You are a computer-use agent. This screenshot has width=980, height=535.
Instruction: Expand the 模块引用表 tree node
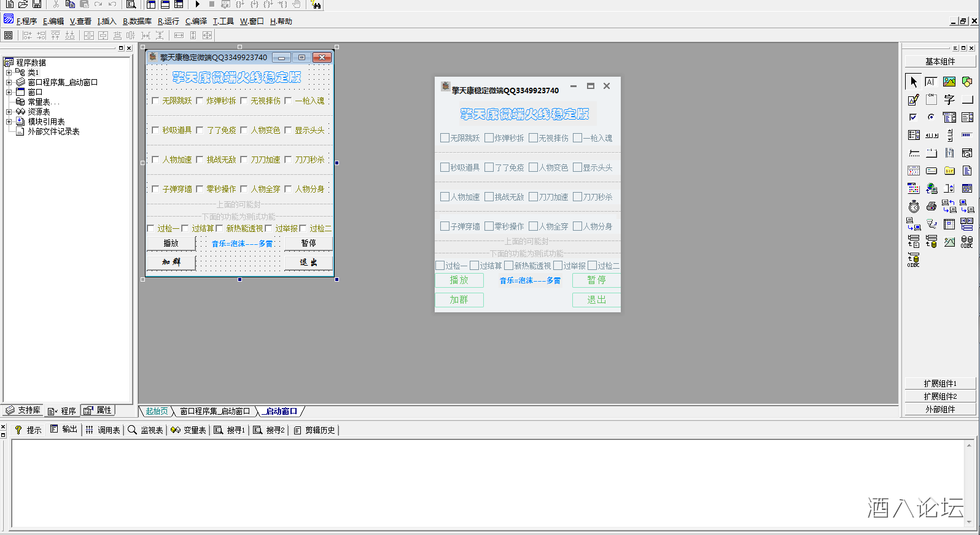tap(9, 121)
